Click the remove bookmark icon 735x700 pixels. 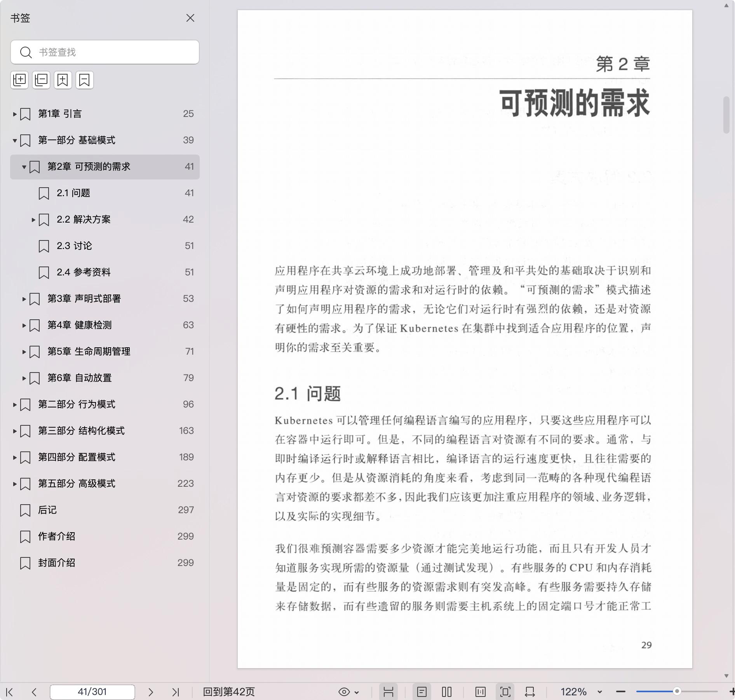84,80
